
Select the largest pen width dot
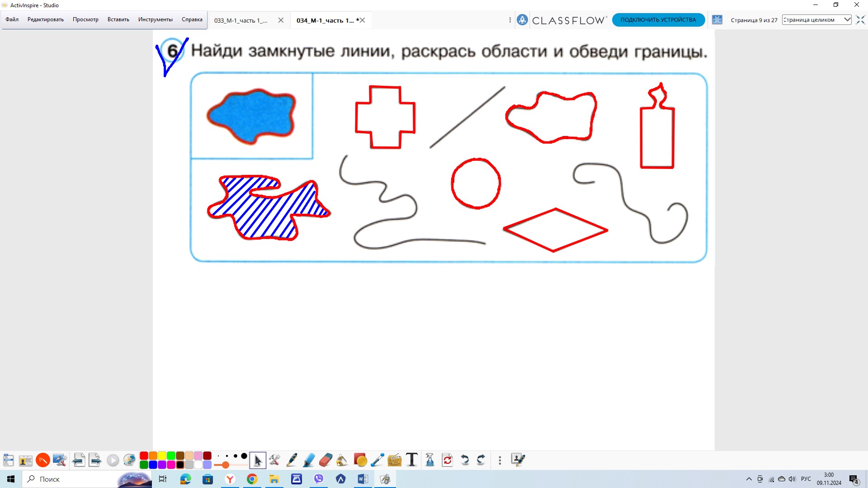(x=244, y=456)
